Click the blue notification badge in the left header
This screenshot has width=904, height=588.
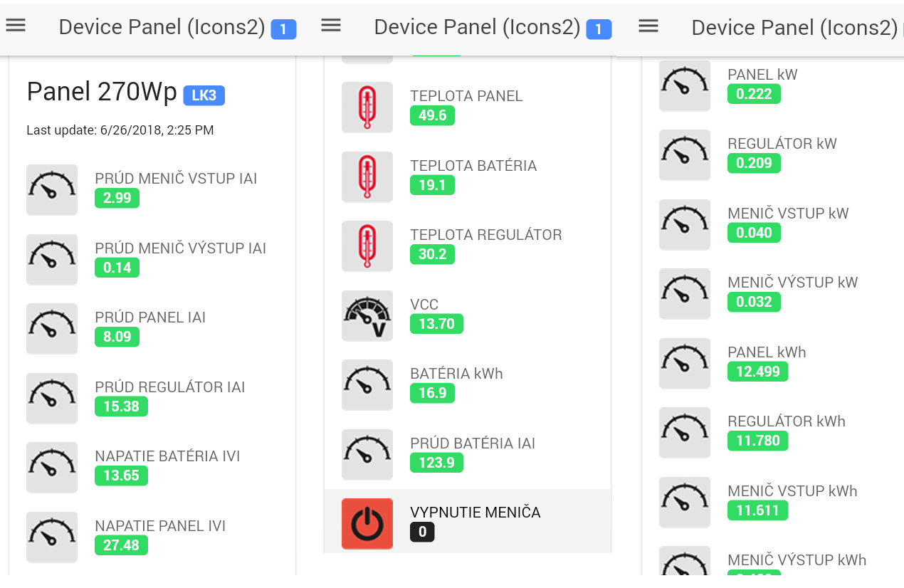[283, 29]
